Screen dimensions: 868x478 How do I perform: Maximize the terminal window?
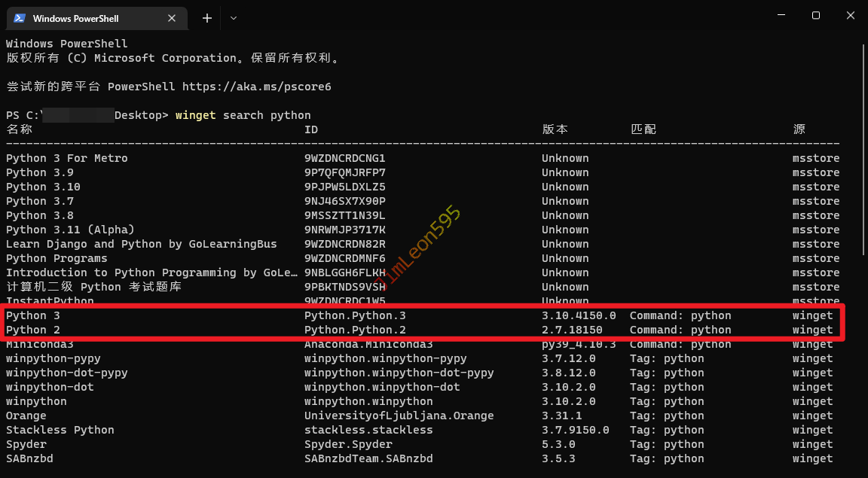[815, 16]
